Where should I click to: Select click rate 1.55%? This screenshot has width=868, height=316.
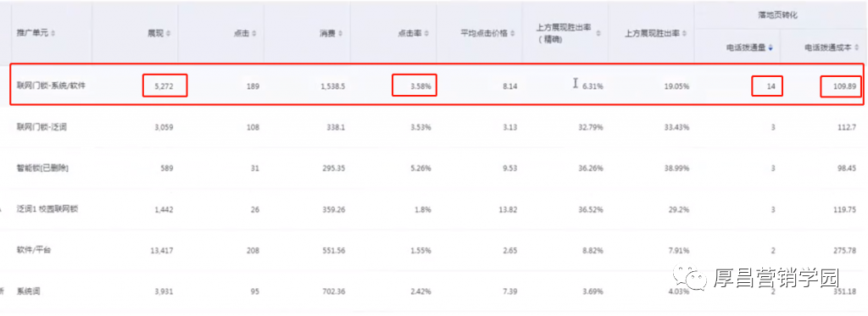click(420, 250)
